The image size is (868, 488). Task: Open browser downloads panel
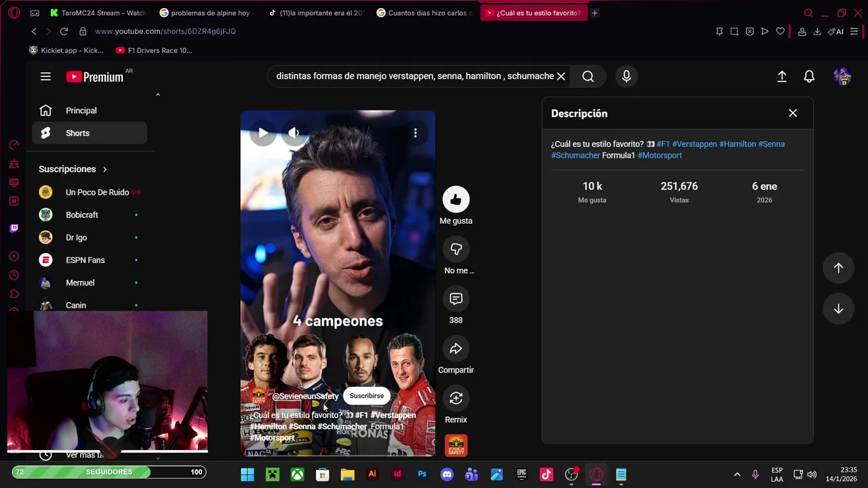(817, 31)
